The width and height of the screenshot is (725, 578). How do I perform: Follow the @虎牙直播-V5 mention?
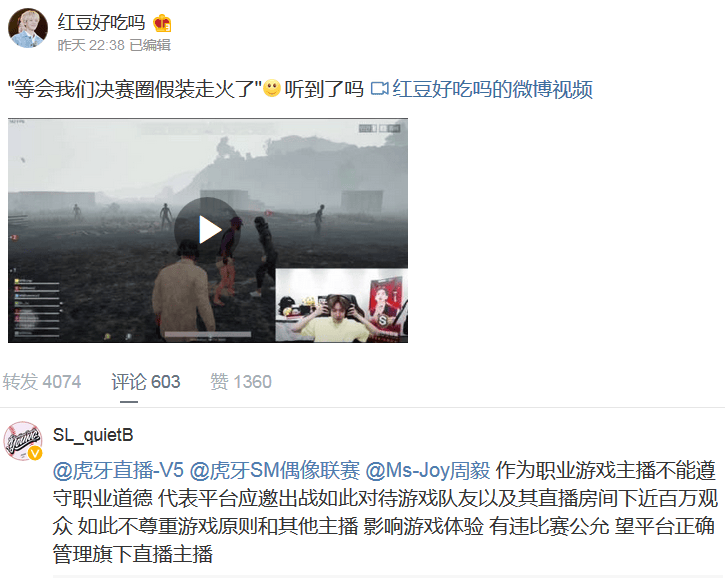pyautogui.click(x=118, y=471)
